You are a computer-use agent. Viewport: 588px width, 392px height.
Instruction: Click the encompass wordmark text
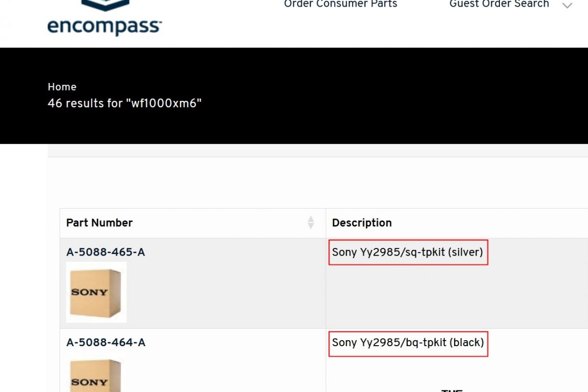105,26
